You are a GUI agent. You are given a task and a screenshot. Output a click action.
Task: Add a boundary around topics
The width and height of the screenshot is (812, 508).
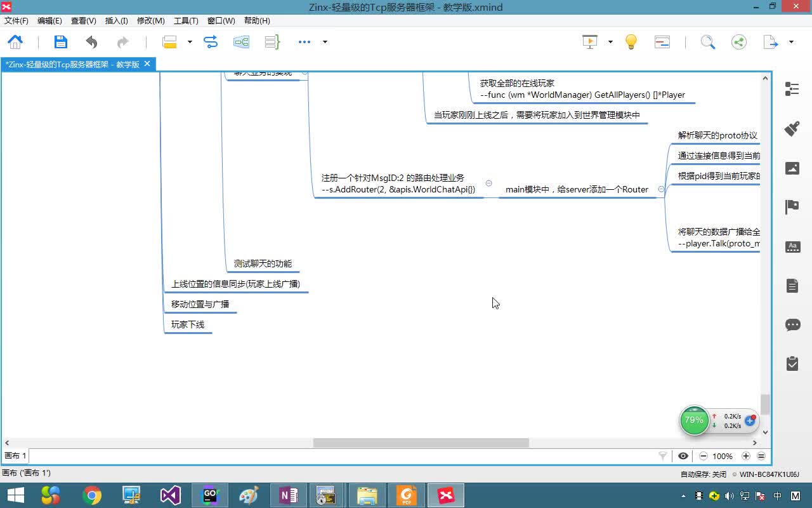pyautogui.click(x=241, y=42)
